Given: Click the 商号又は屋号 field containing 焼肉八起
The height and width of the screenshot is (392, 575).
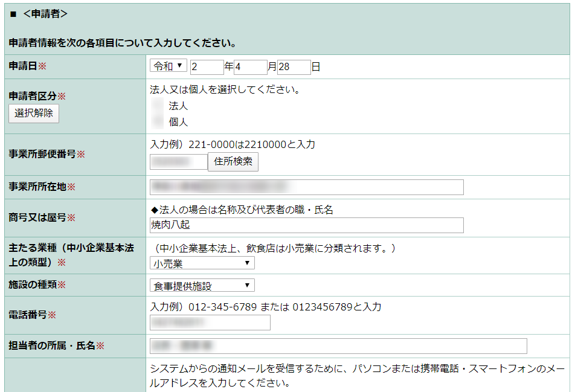Looking at the screenshot, I should [x=306, y=225].
